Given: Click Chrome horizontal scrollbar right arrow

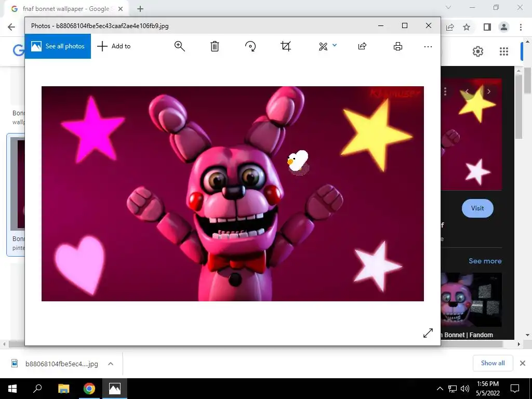Looking at the screenshot, I should (519, 344).
